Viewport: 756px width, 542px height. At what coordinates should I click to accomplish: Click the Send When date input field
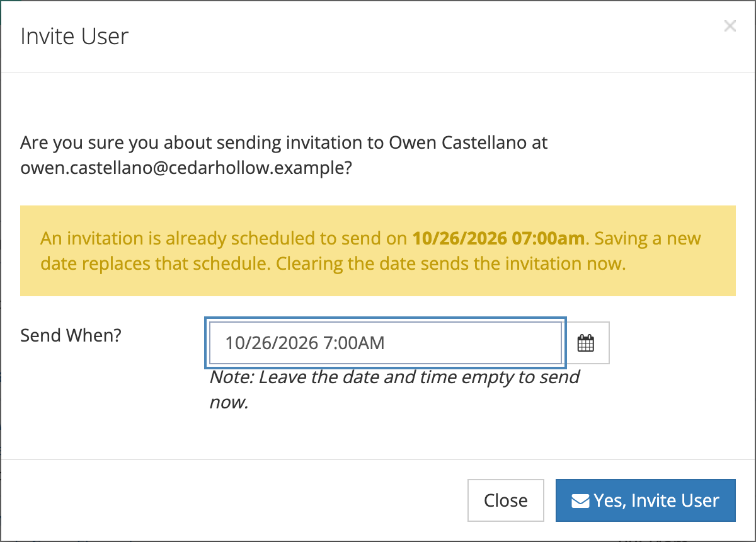tap(386, 343)
